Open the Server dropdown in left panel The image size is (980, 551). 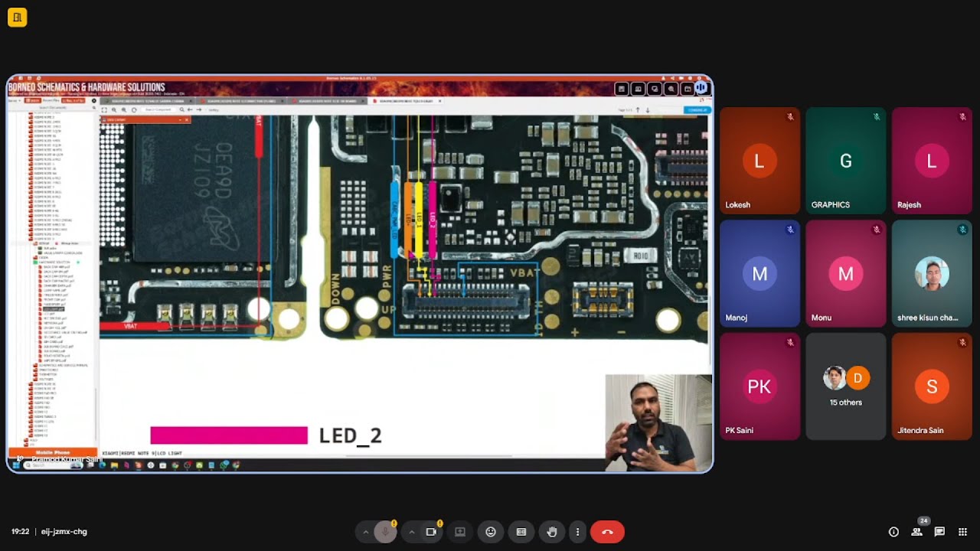[15, 101]
